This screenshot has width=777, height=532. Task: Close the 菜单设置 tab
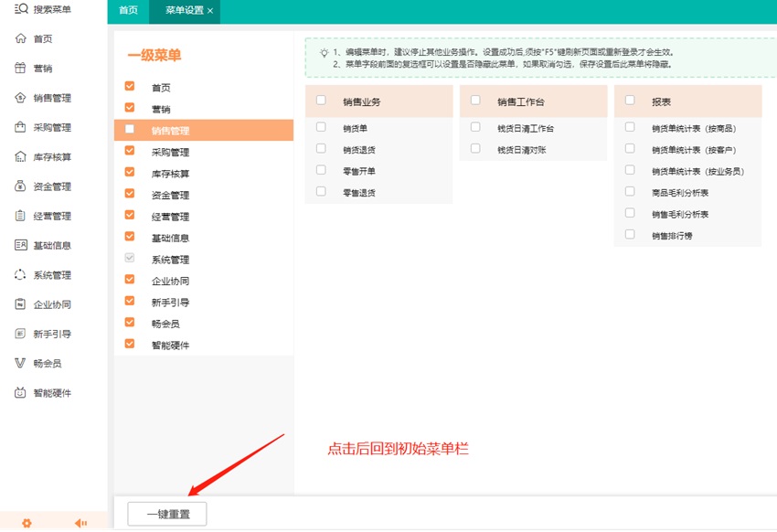click(x=210, y=11)
